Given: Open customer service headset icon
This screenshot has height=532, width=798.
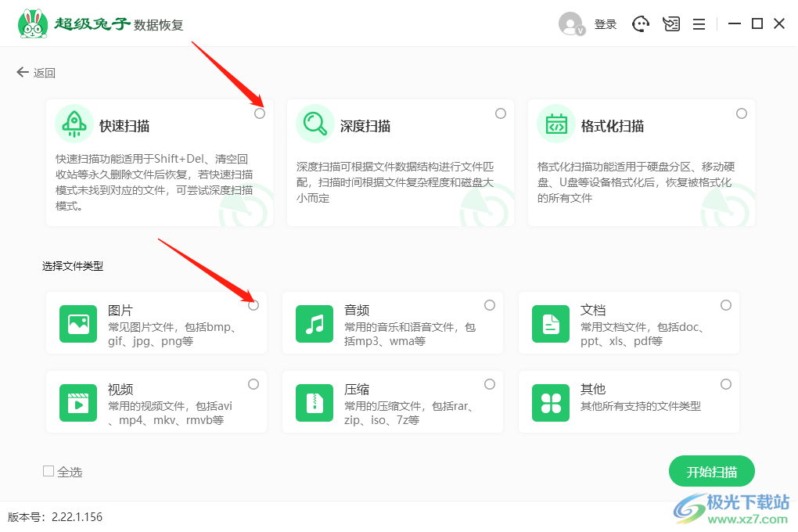Looking at the screenshot, I should tap(640, 24).
